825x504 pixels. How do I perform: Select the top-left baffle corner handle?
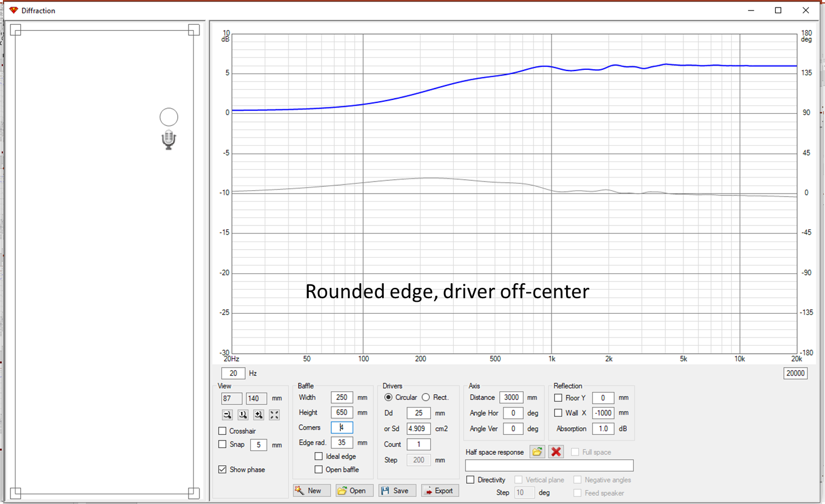coord(16,30)
